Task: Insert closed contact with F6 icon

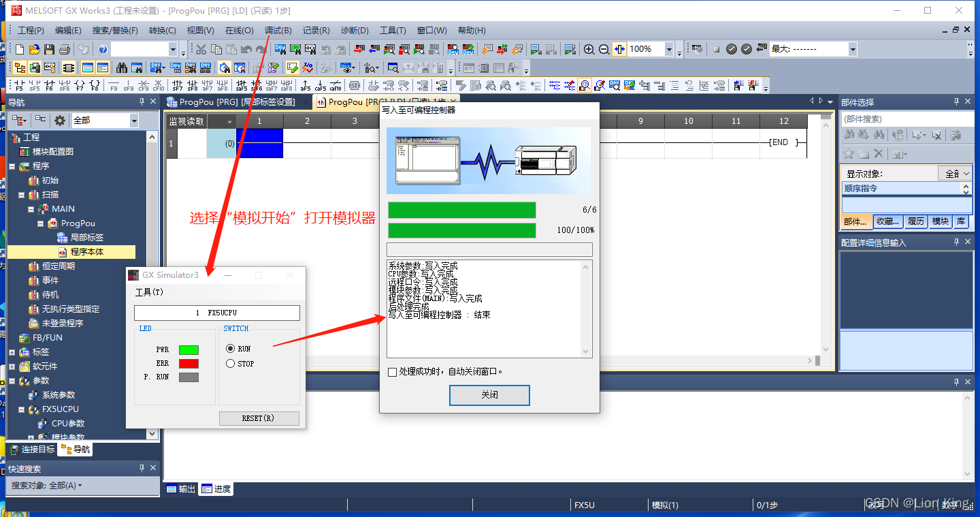Action: (49, 85)
